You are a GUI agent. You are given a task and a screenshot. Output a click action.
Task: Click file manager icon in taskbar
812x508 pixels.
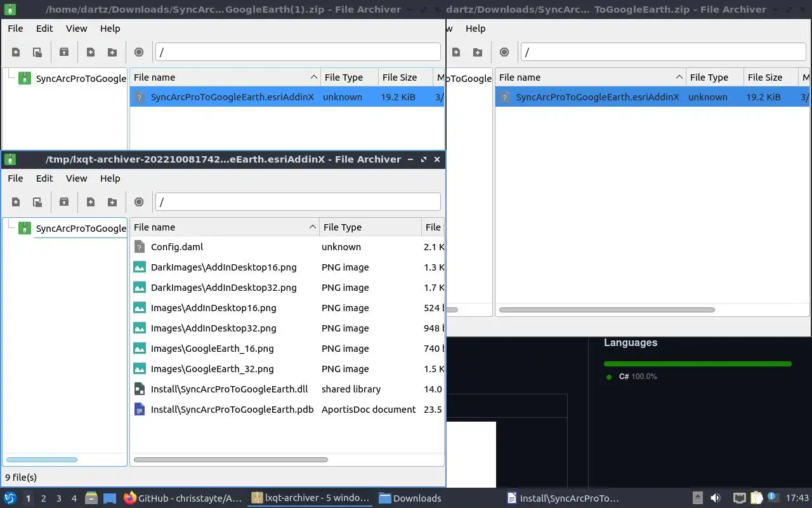pyautogui.click(x=91, y=498)
